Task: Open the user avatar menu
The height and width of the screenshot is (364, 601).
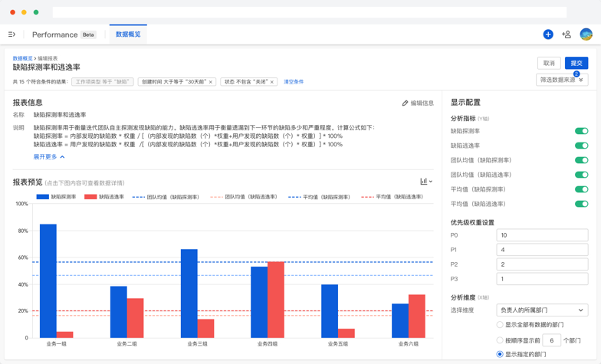Action: pos(586,34)
